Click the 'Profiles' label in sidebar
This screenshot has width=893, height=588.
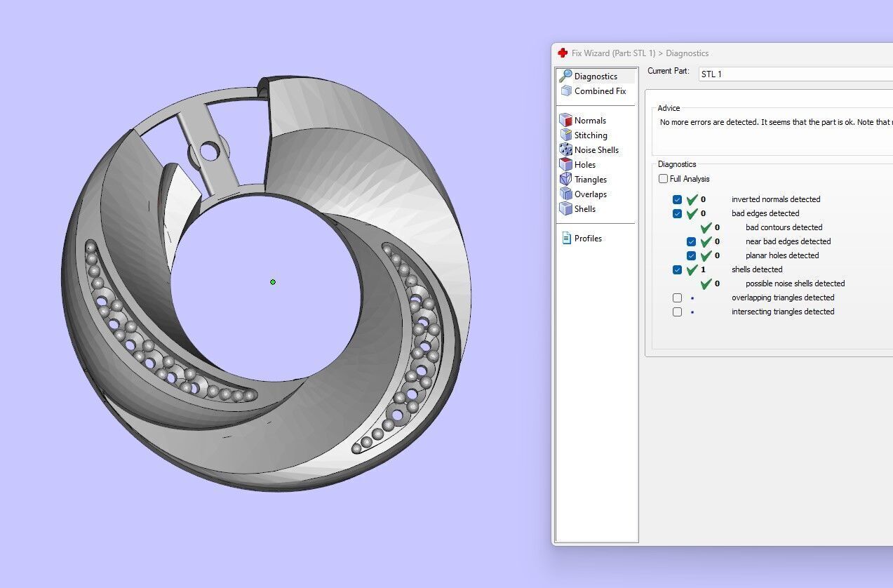(x=588, y=239)
